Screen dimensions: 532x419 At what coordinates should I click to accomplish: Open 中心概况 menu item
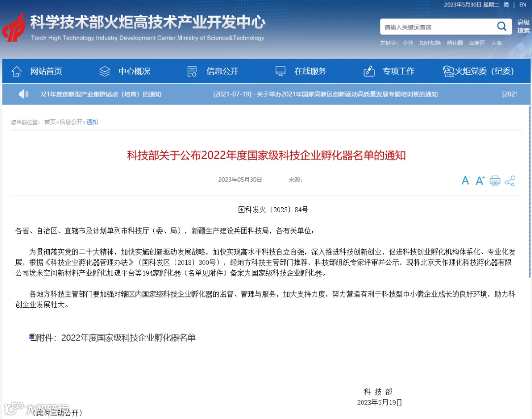pos(134,71)
